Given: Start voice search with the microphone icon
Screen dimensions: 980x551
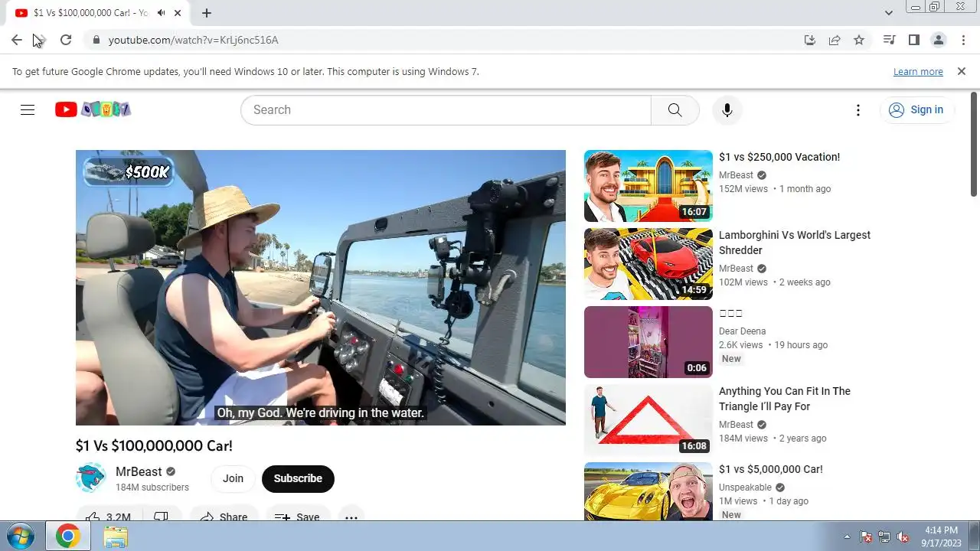Looking at the screenshot, I should 727,109.
